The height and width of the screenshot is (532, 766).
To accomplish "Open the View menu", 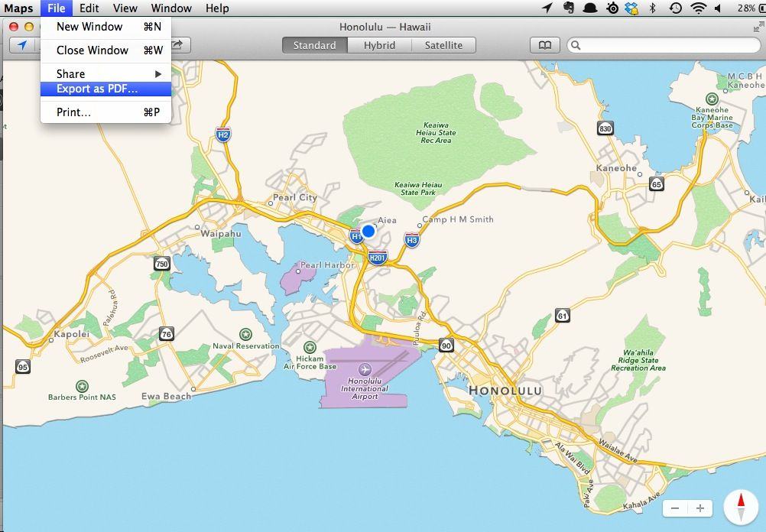I will [x=125, y=8].
